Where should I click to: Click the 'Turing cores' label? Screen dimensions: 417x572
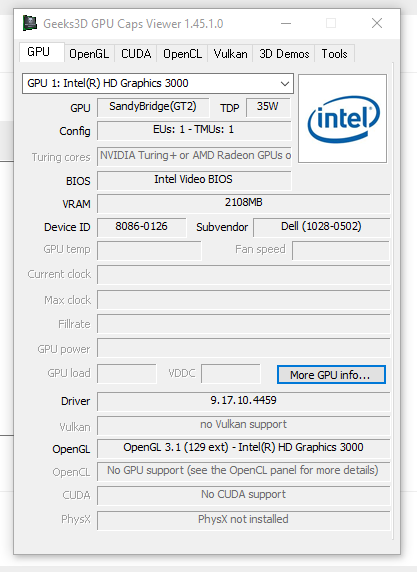pyautogui.click(x=61, y=157)
